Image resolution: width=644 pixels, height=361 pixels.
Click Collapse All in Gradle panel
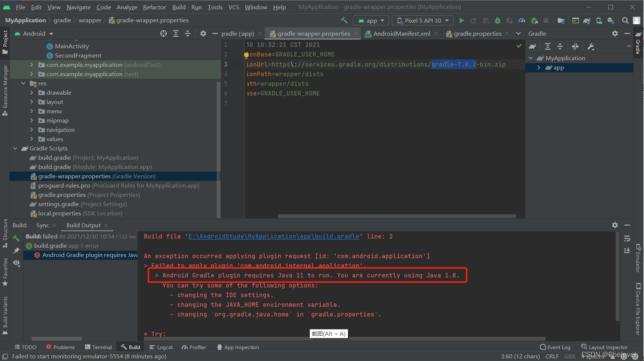[x=560, y=46]
